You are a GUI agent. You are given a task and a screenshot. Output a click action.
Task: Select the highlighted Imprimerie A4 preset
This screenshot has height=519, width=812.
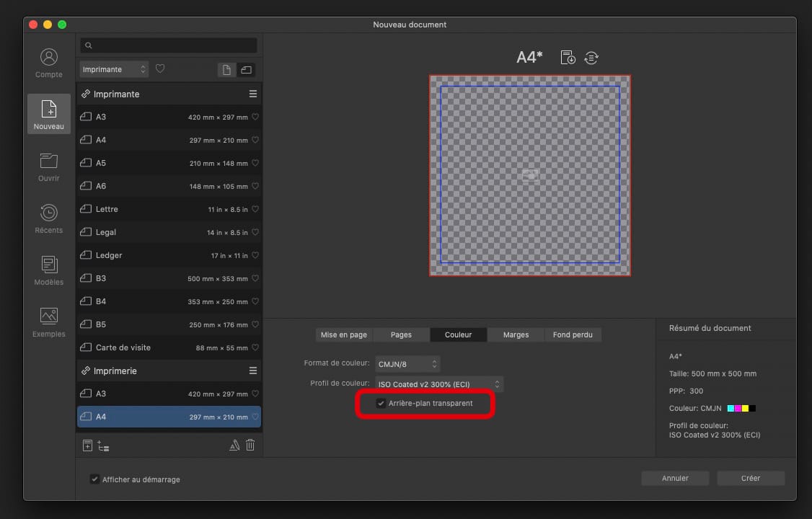click(x=169, y=417)
